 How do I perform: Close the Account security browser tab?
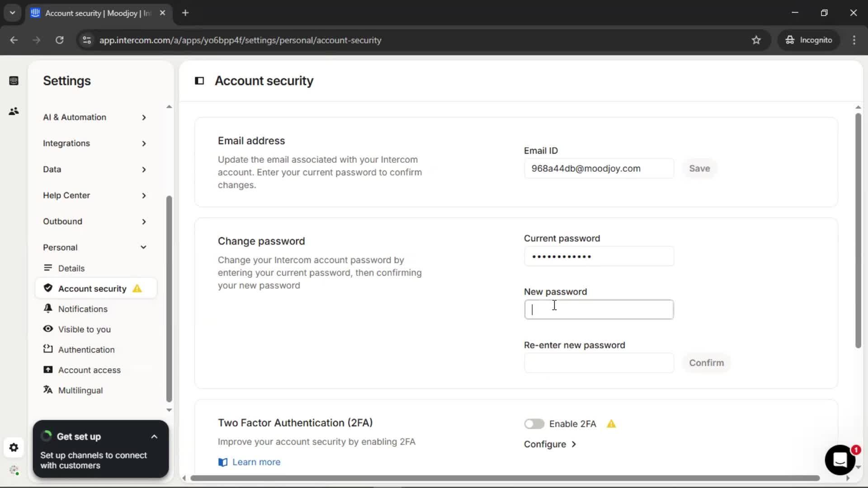click(x=162, y=13)
